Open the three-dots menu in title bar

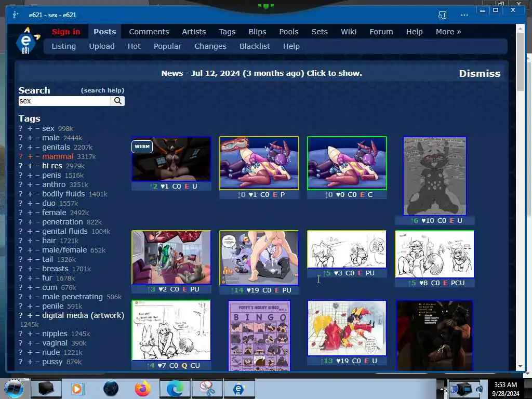464,15
